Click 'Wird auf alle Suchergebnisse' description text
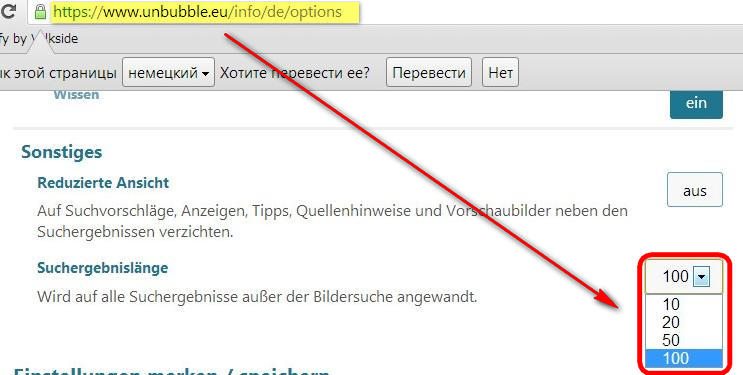The width and height of the screenshot is (743, 375). pos(257,297)
